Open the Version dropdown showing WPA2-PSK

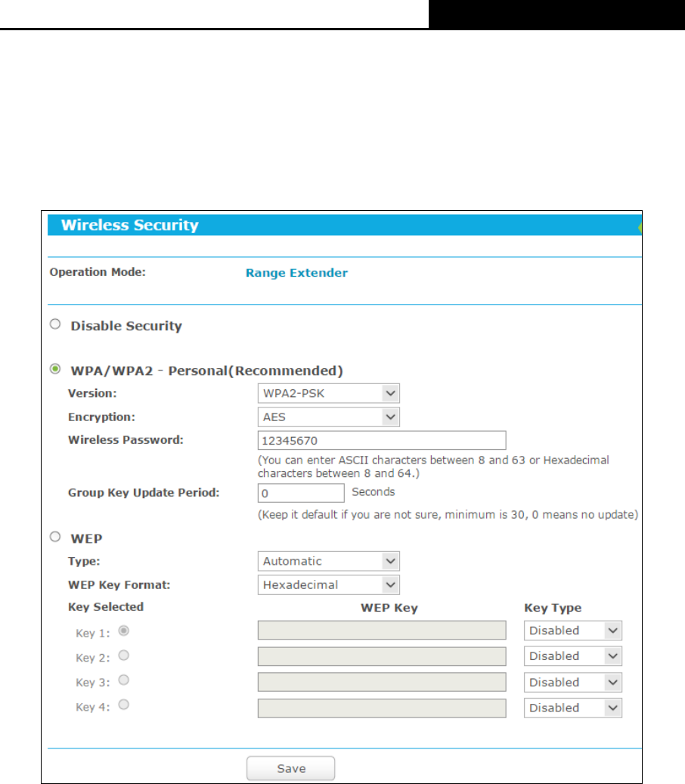click(x=328, y=393)
